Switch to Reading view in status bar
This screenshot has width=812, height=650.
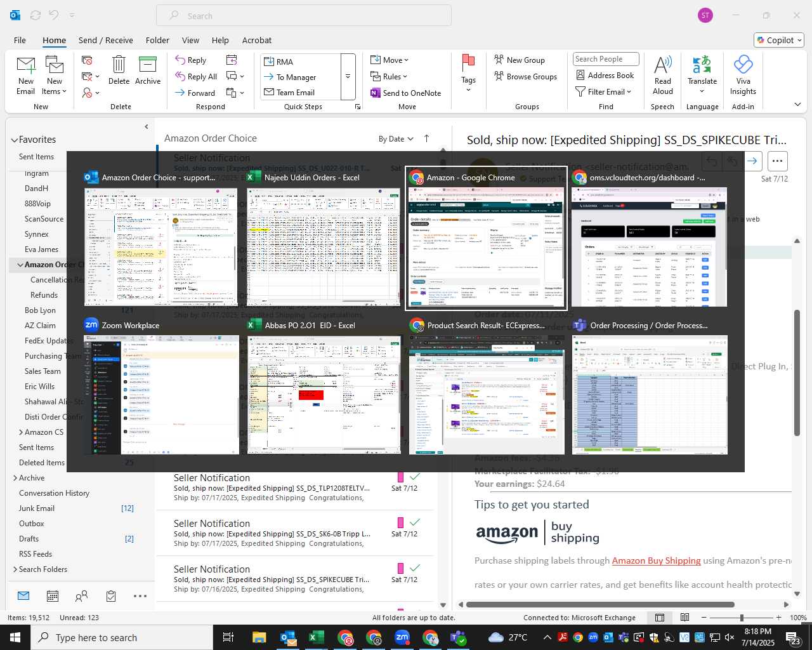coord(685,618)
